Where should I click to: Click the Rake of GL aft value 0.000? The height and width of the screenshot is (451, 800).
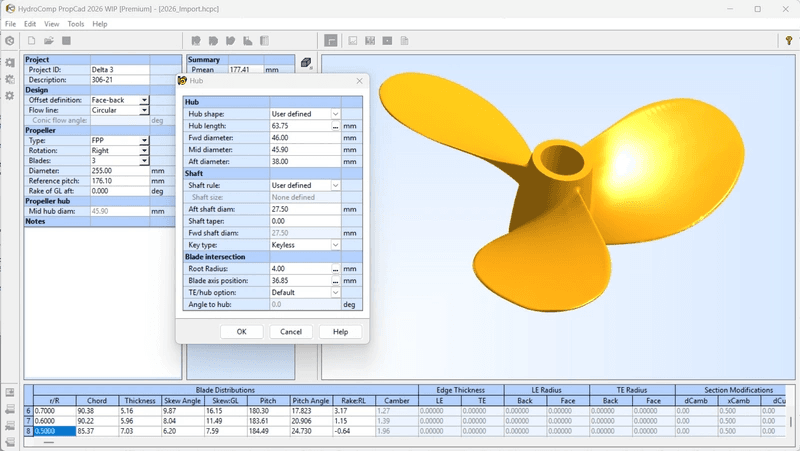[x=120, y=191]
